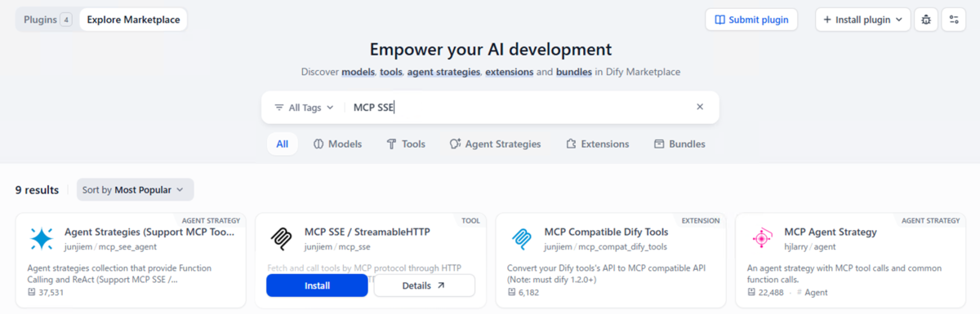
Task: Filter results by Bundles
Action: (x=679, y=144)
